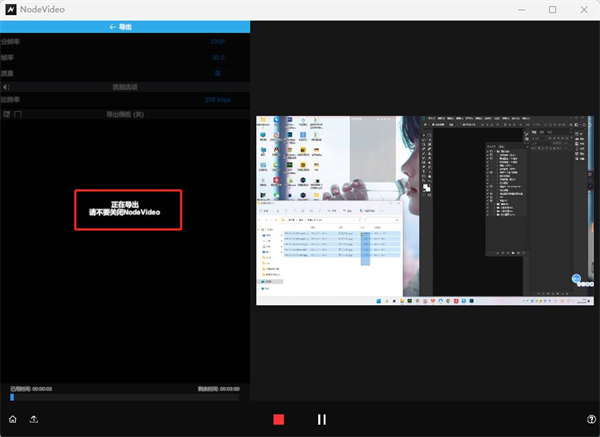This screenshot has height=437, width=600.
Task: Expand the 音频选项 audio options section
Action: coord(125,87)
